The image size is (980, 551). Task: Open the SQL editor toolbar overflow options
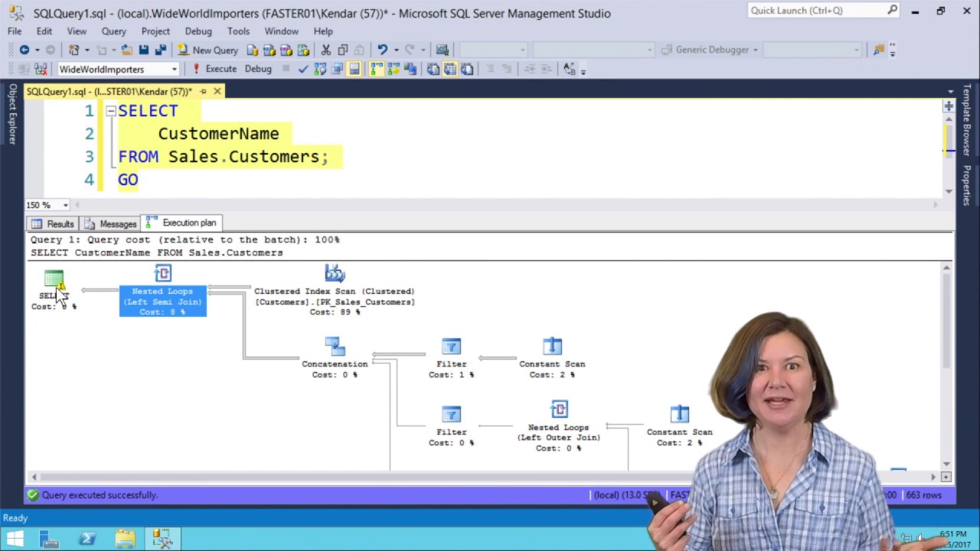click(x=583, y=70)
